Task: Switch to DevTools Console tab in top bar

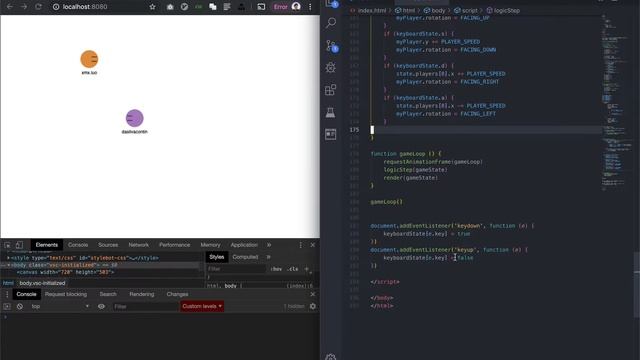Action: pyautogui.click(x=78, y=245)
